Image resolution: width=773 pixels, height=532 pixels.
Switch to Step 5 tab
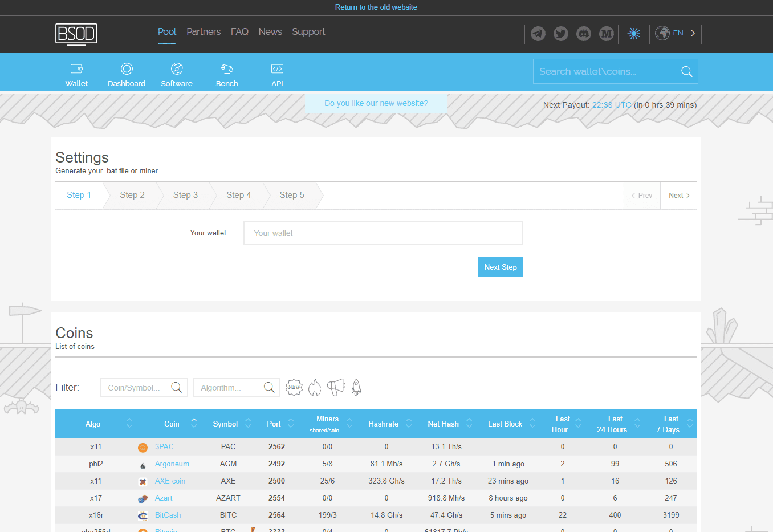pos(292,195)
